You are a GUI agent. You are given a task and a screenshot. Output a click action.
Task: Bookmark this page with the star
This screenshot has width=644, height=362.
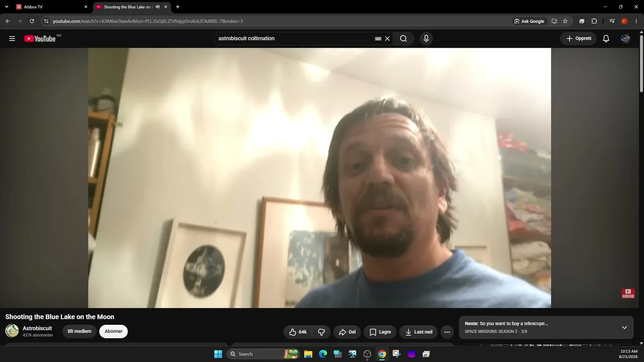click(x=565, y=21)
